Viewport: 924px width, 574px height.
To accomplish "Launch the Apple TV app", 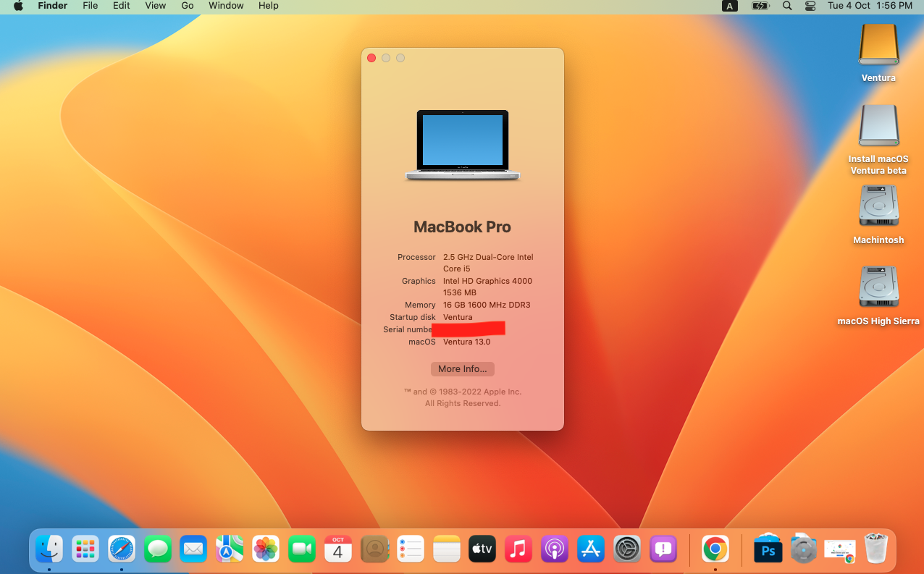I will pos(482,550).
